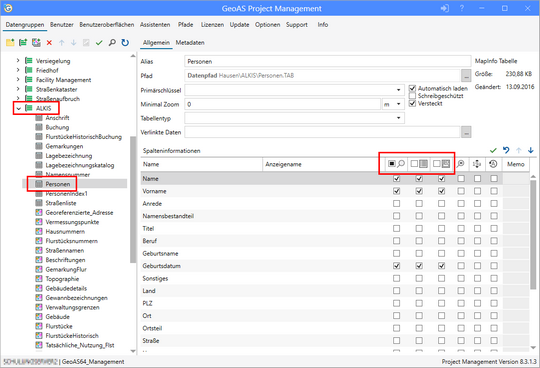The image size is (540, 368).
Task: Check first checkbox in PLZ row
Action: click(x=396, y=303)
